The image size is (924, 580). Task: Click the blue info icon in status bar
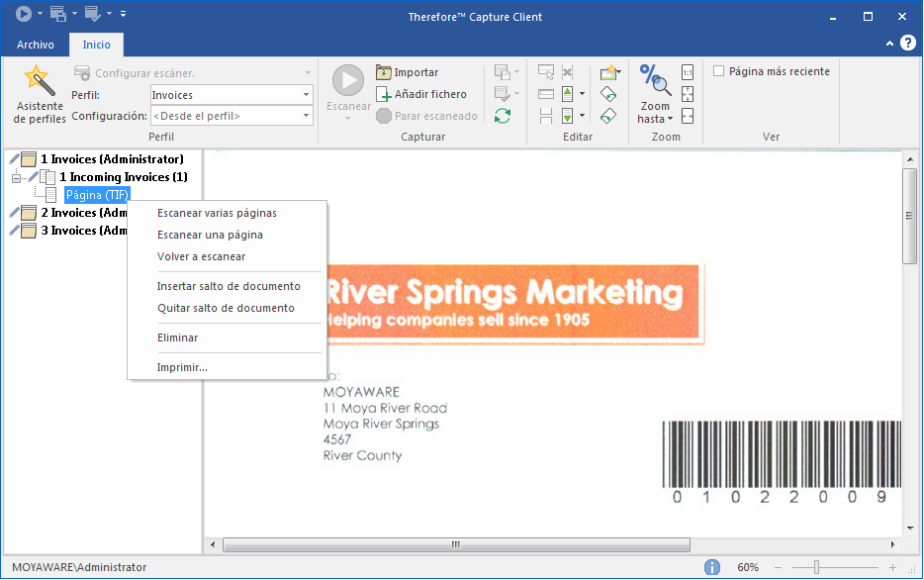[712, 567]
